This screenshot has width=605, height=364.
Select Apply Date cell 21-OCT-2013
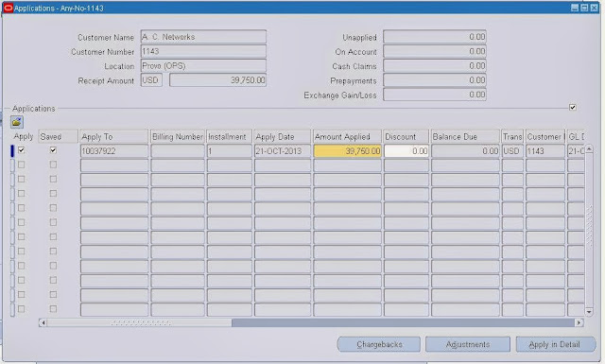283,151
